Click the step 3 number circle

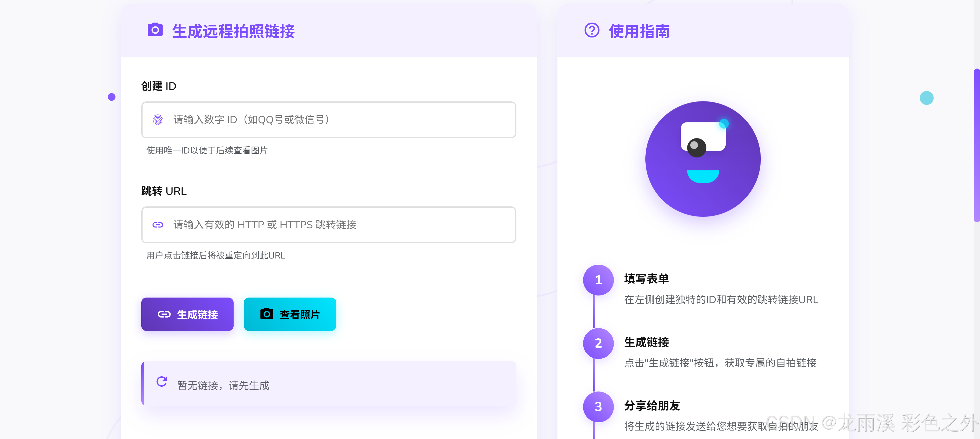(598, 407)
